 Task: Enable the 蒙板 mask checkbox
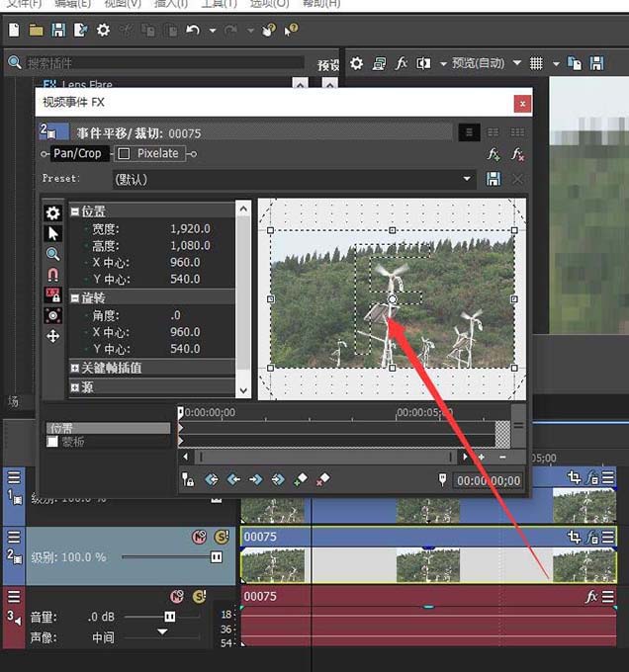(53, 442)
